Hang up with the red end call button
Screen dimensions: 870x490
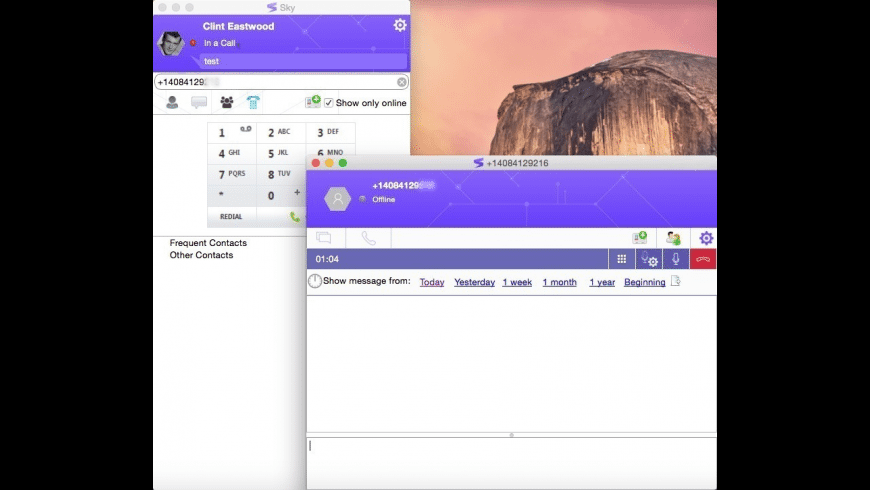tap(703, 259)
